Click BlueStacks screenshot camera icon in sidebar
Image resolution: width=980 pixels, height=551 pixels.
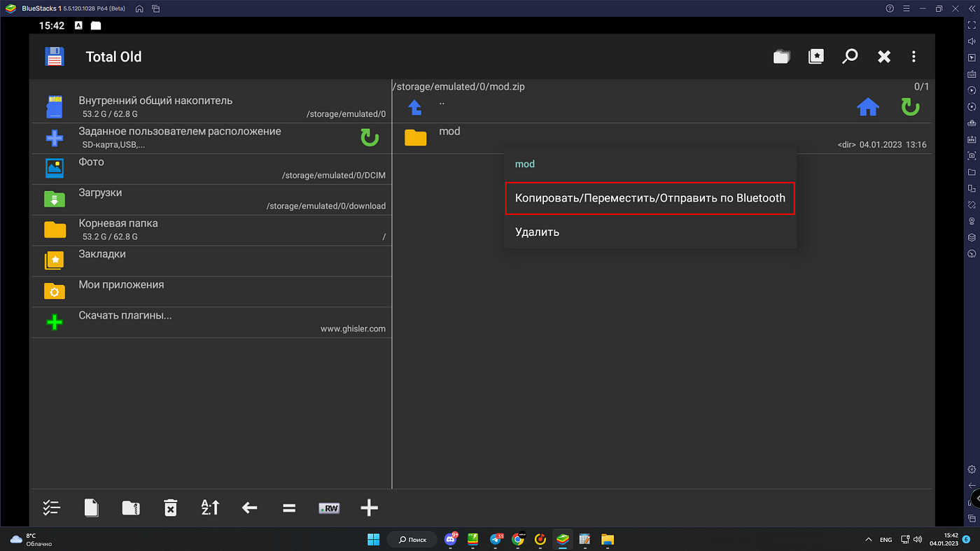point(972,155)
